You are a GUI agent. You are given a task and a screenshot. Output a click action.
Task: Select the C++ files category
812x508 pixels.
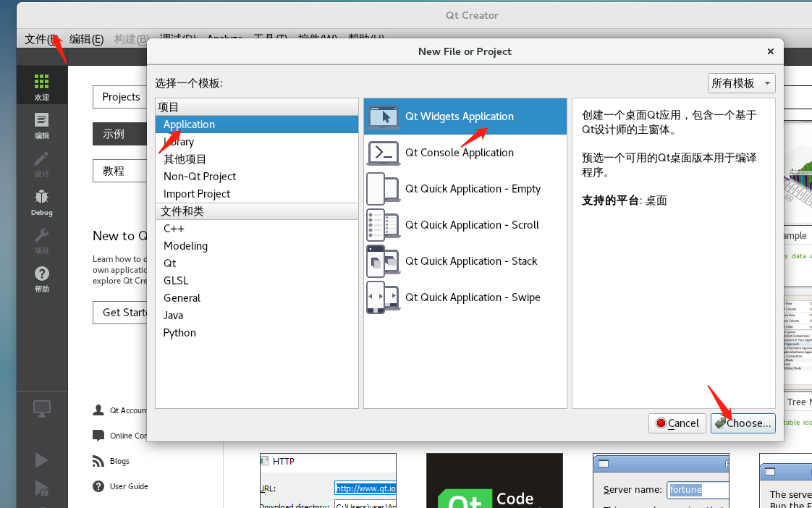(x=257, y=229)
